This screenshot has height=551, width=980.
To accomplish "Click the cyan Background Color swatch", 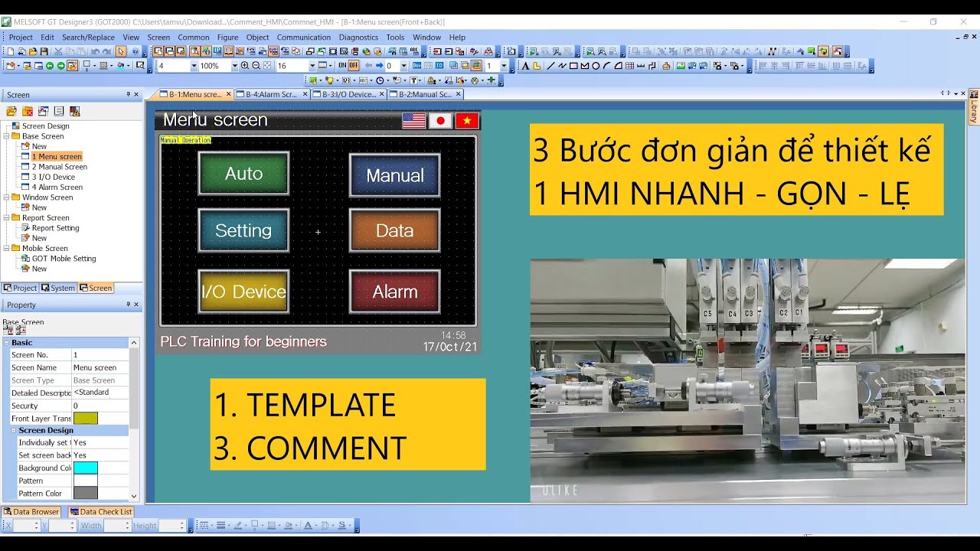I will click(86, 468).
